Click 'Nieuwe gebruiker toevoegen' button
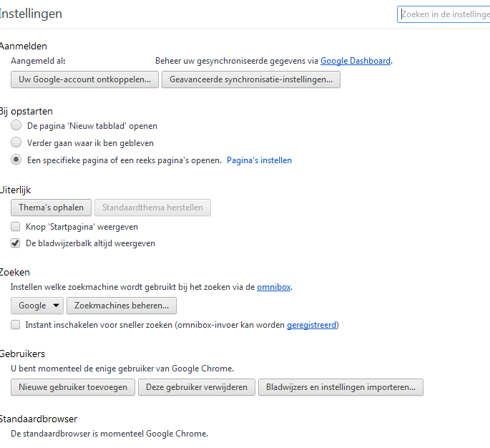 pos(73,387)
